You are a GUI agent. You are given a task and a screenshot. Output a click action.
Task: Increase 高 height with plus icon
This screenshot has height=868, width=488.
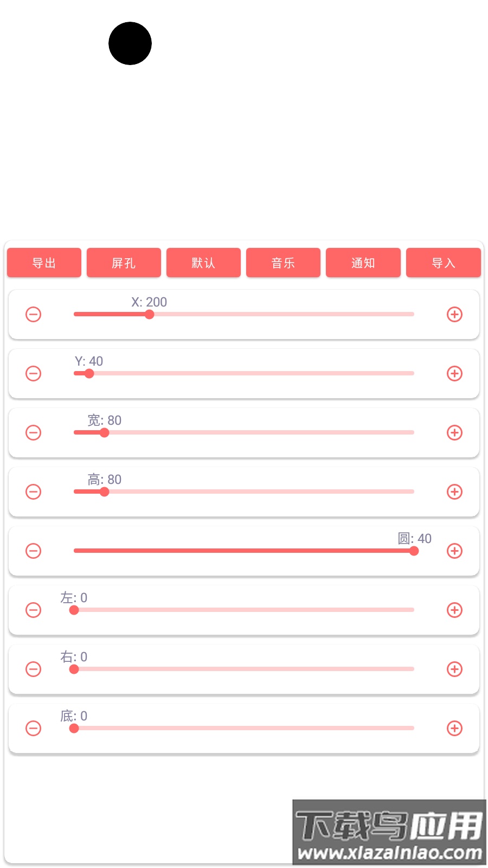(x=454, y=492)
